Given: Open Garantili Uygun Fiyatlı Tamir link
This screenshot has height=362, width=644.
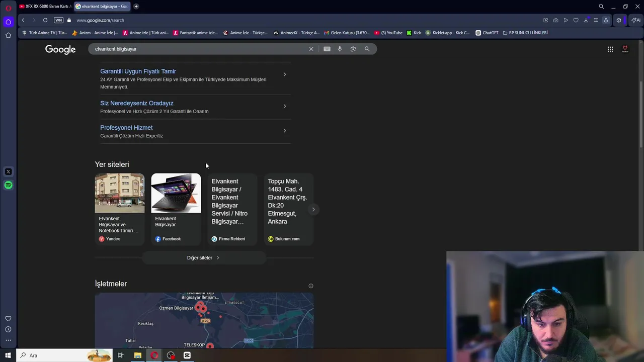Looking at the screenshot, I should pos(138,71).
